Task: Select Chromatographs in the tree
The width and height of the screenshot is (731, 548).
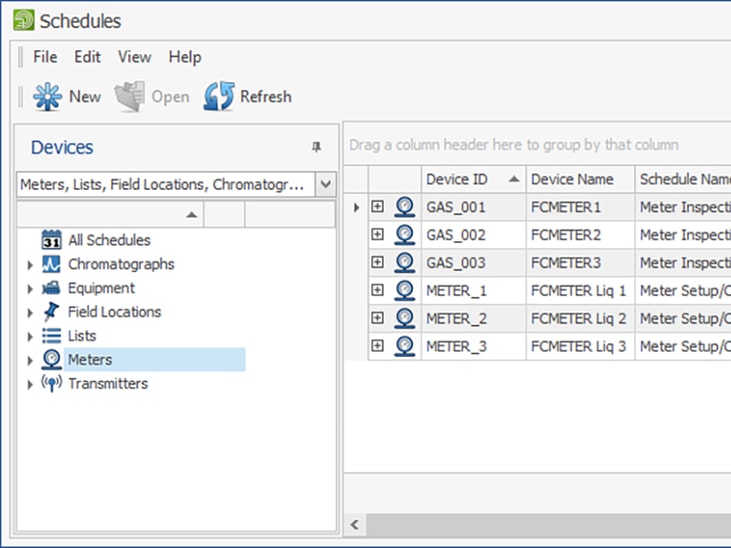Action: click(121, 264)
